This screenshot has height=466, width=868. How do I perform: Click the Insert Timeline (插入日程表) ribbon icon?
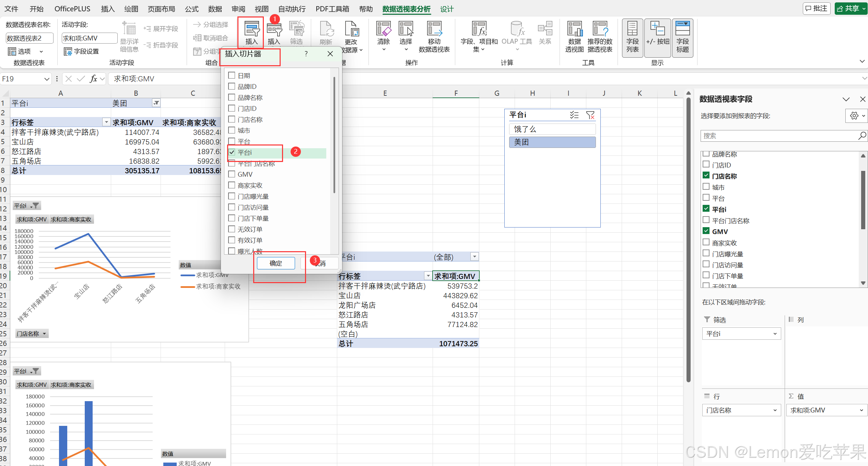[274, 33]
